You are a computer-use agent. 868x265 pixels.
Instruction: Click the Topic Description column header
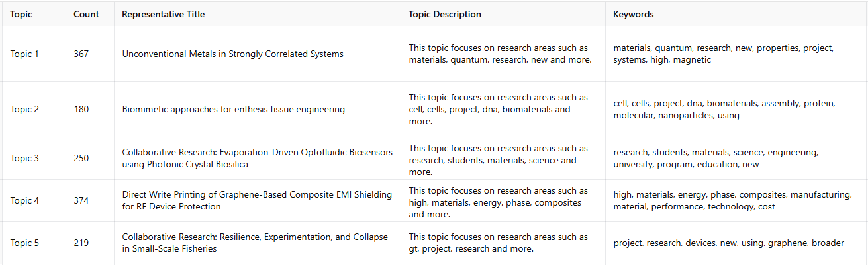coord(444,14)
